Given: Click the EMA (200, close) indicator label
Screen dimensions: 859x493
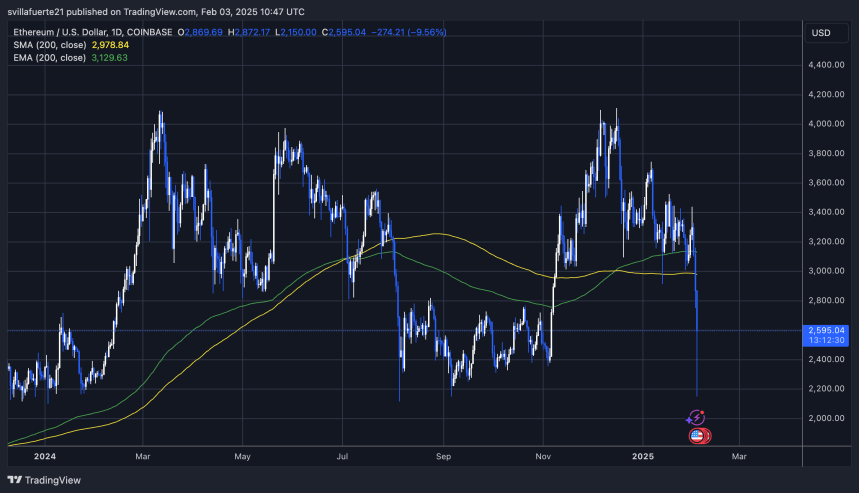Looking at the screenshot, I should pos(48,58).
